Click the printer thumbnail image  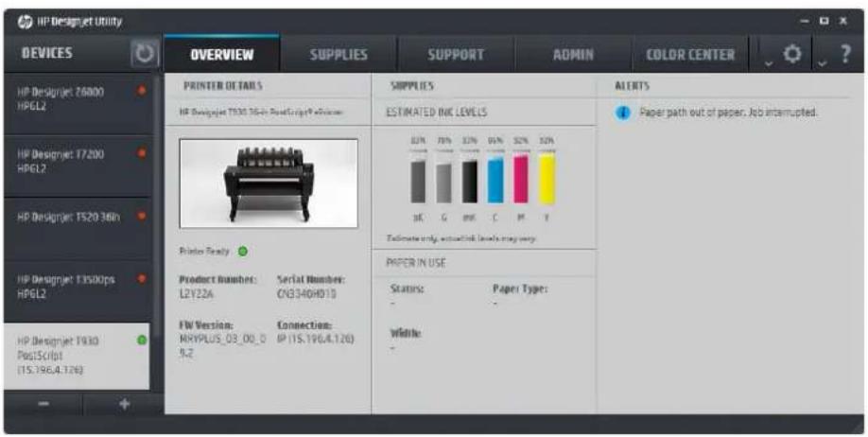[269, 184]
